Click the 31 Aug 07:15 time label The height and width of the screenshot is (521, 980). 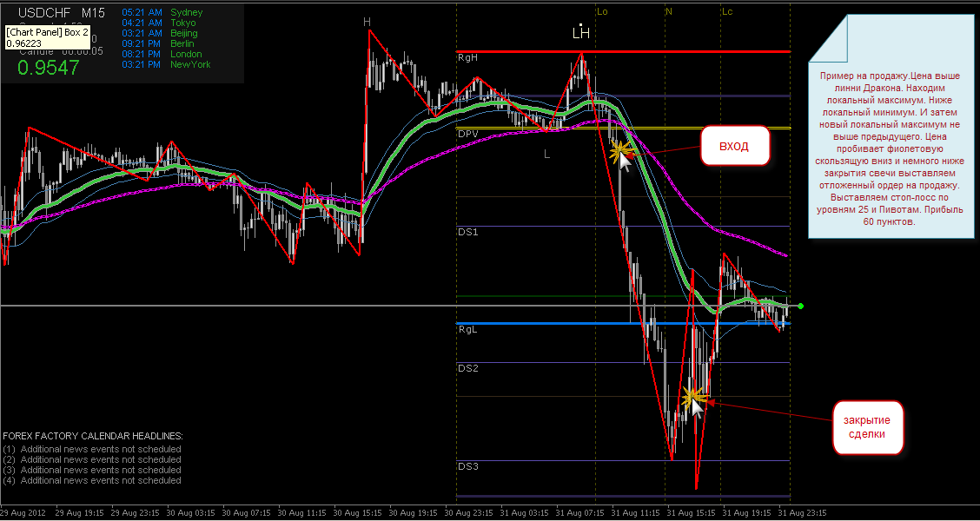[580, 513]
